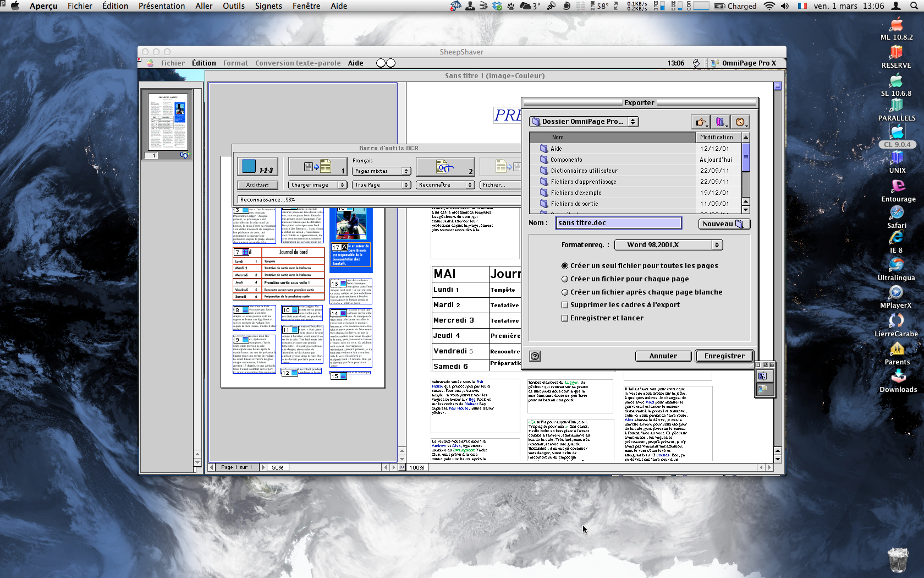Open the Shortcuts pointing-hand menu in Exporter
Screen dimensions: 924x578
[x=701, y=122]
